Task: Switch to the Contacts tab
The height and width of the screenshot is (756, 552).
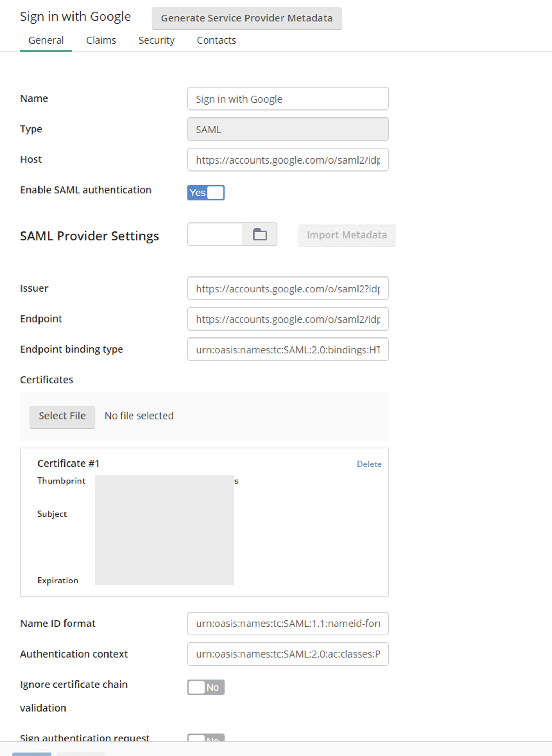Action: coord(216,41)
